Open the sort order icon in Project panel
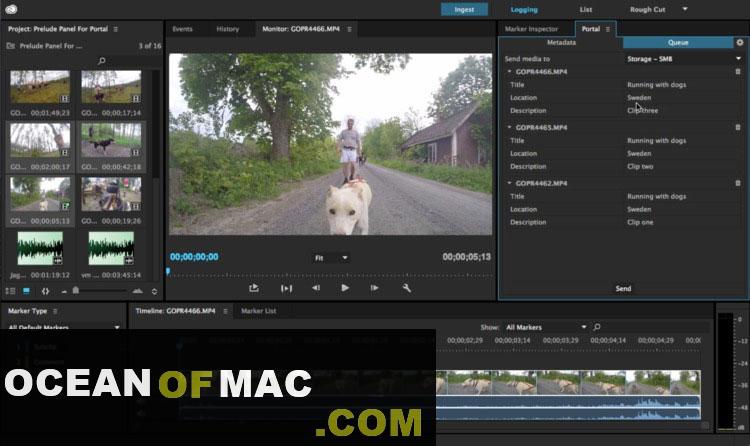This screenshot has height=446, width=750. [x=154, y=291]
